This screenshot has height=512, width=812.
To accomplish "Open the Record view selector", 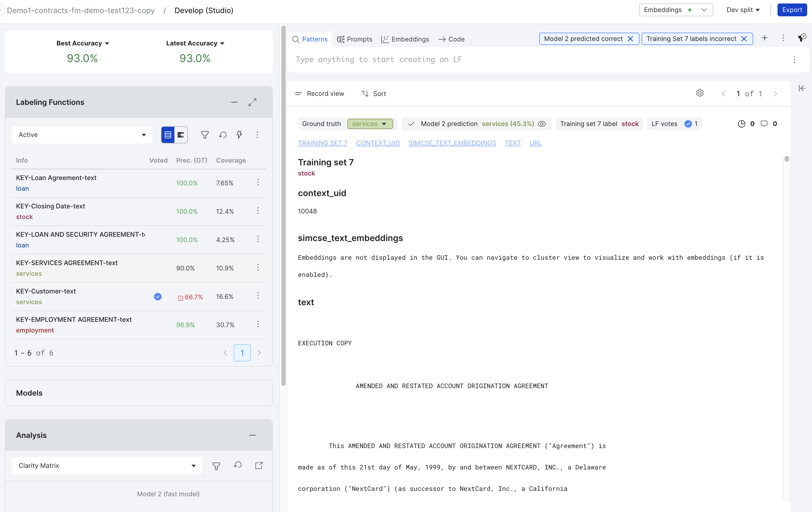I will pos(320,94).
